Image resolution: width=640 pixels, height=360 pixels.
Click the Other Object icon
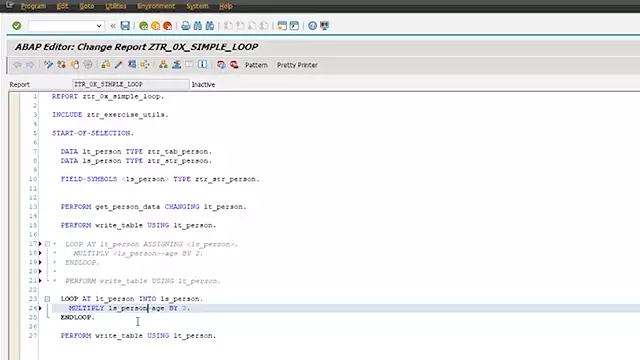pos(75,64)
